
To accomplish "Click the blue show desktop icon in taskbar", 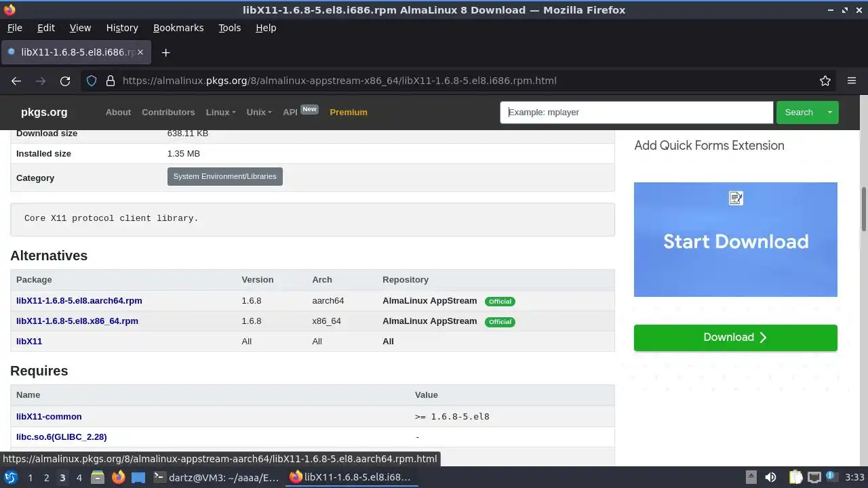I will point(138,477).
